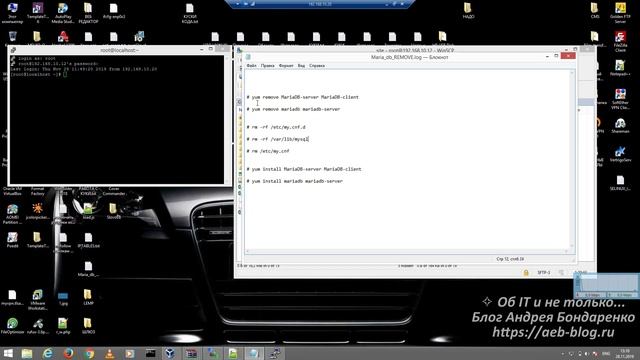Click the WinSCP lock icon in status bar
Screen dimensions: 640x360
pyautogui.click(x=526, y=272)
